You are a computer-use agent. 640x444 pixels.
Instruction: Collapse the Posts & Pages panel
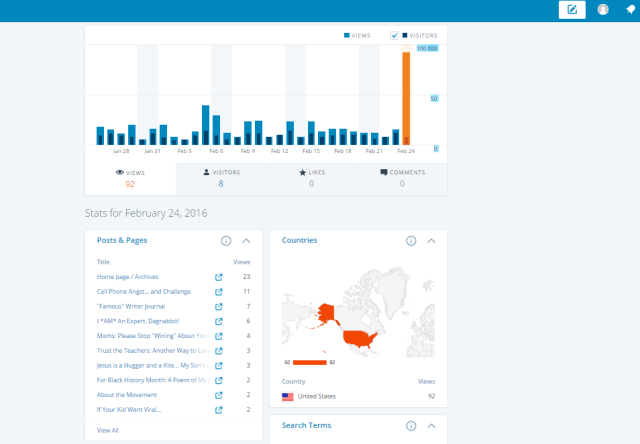coord(246,241)
